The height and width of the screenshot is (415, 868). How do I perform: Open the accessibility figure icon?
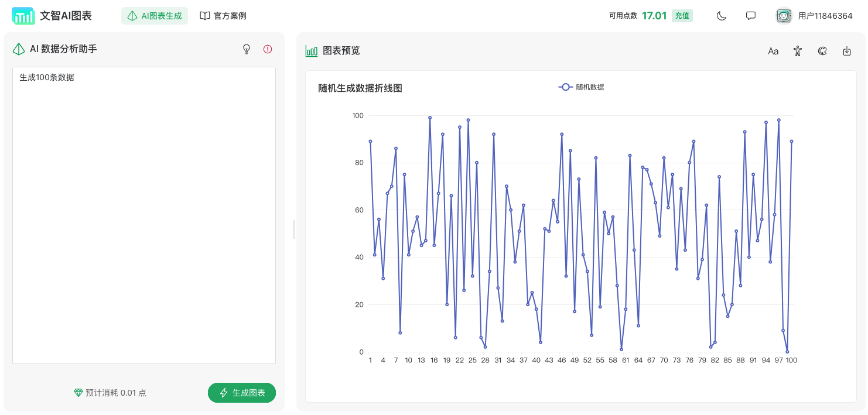coord(798,51)
